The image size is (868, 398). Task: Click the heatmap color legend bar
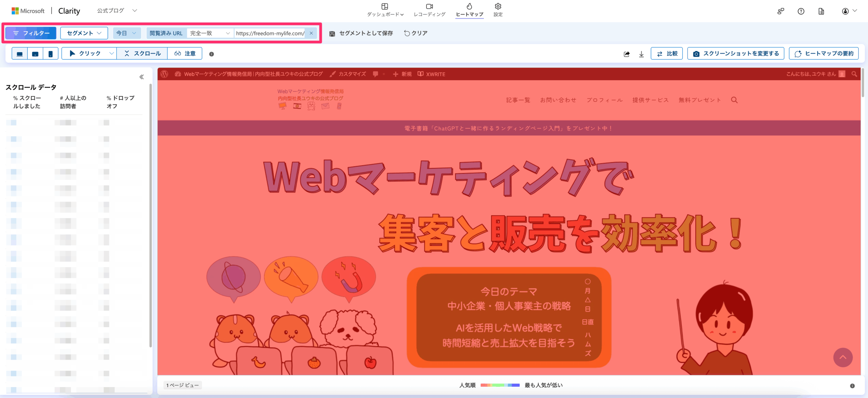coord(500,385)
